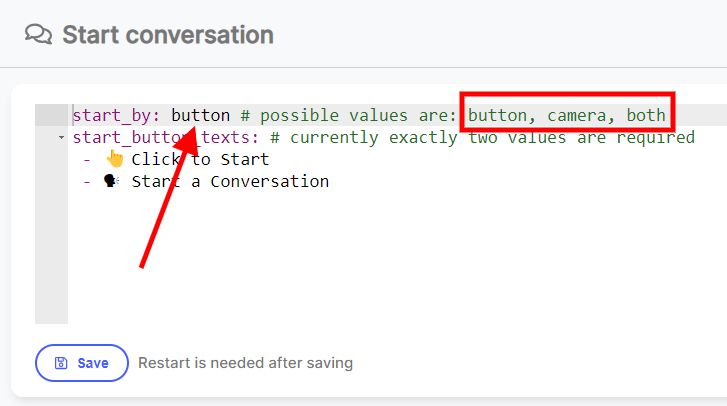
Task: Click the chat bubbles icon beside Start conversation
Action: pyautogui.click(x=38, y=34)
